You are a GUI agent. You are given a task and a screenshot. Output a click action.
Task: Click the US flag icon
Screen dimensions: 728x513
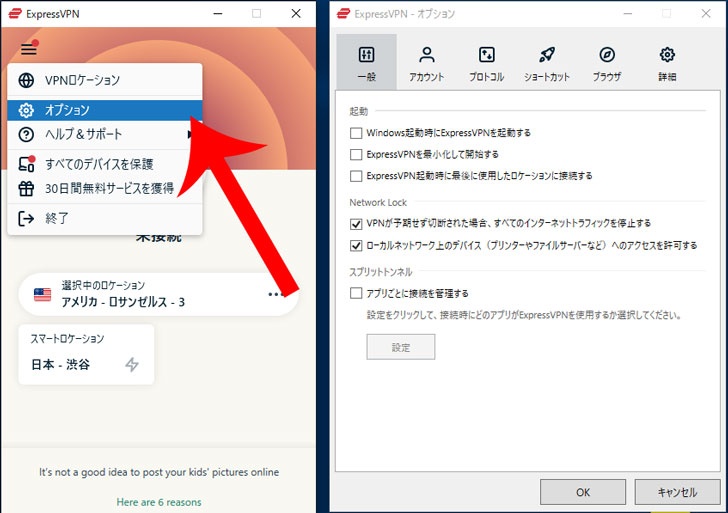[x=43, y=294]
